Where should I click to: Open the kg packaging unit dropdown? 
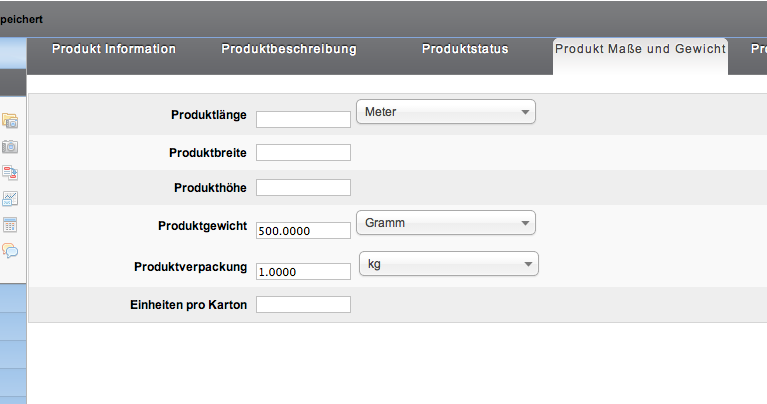click(448, 264)
